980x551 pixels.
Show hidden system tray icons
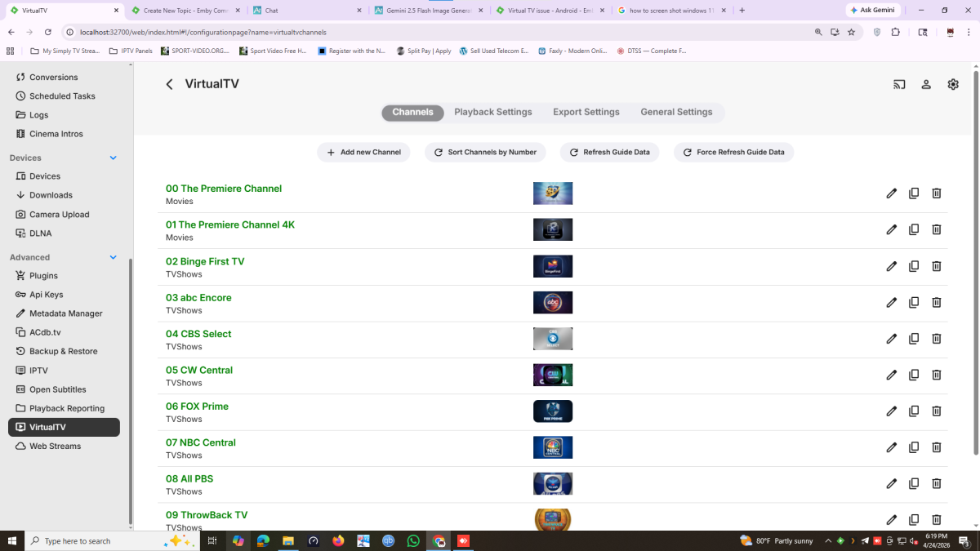829,540
